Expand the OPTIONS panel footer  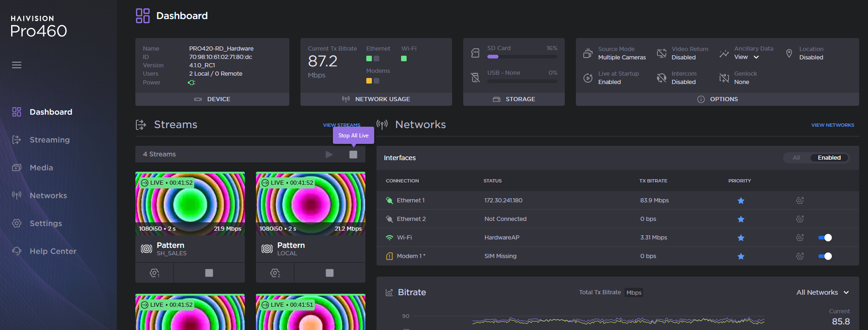point(717,99)
